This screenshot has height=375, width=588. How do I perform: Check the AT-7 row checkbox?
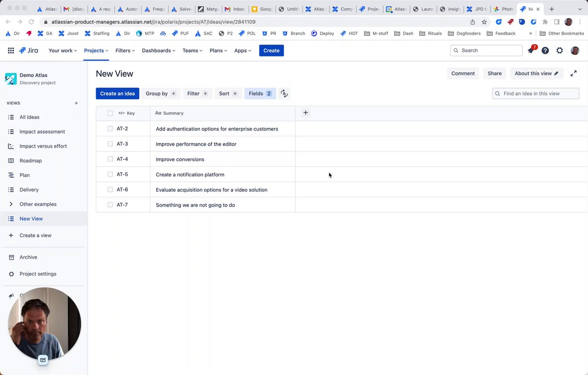pos(110,205)
